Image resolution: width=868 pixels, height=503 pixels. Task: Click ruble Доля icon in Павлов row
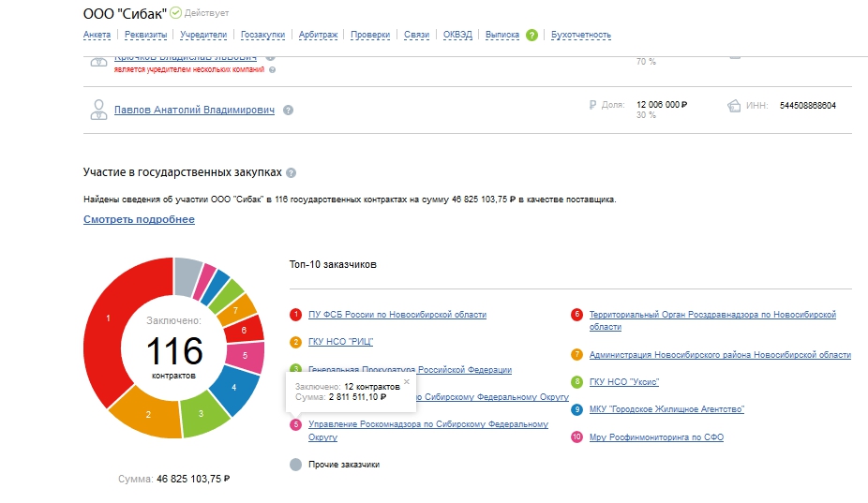(x=592, y=105)
